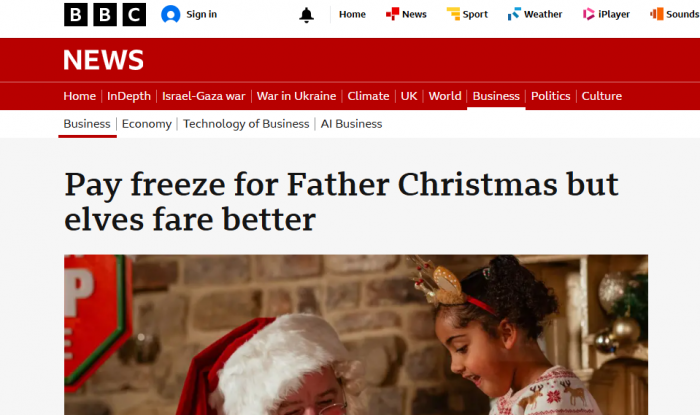
Task: Open the World news section
Action: pyautogui.click(x=445, y=96)
